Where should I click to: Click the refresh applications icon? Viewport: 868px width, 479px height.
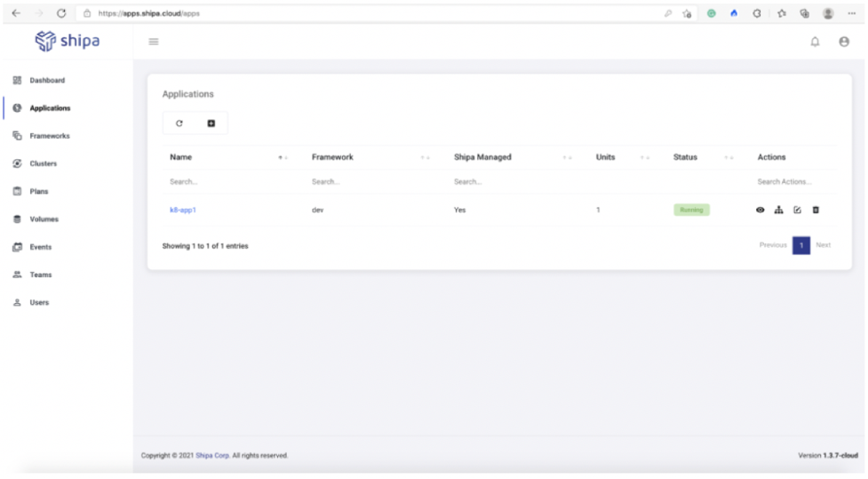[179, 124]
